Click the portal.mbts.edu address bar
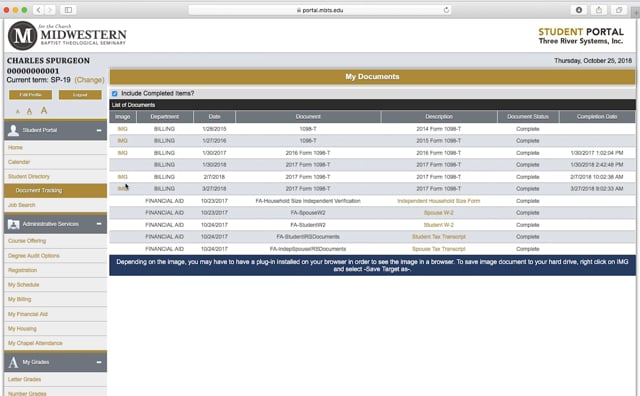Screen dimensions: 640x396 tap(320, 10)
